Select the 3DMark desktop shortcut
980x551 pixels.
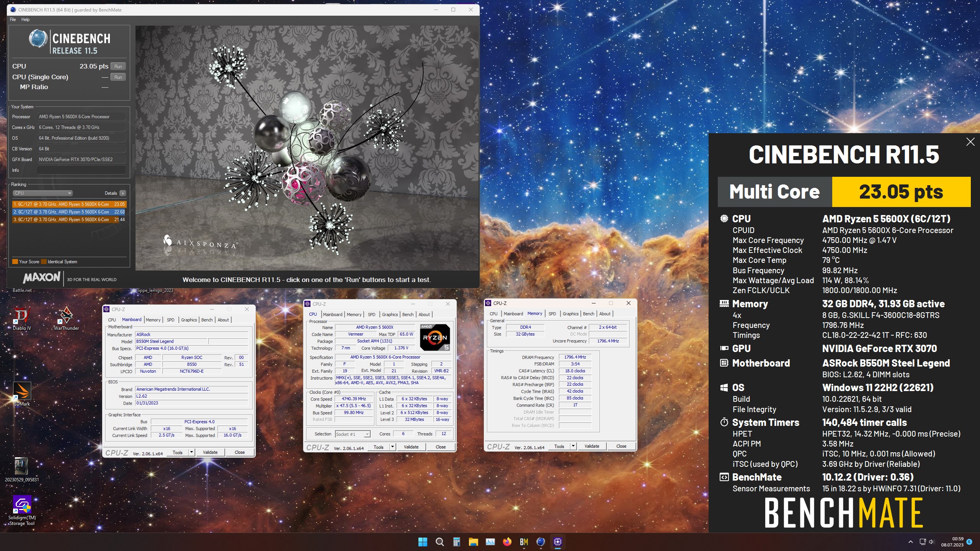click(22, 394)
